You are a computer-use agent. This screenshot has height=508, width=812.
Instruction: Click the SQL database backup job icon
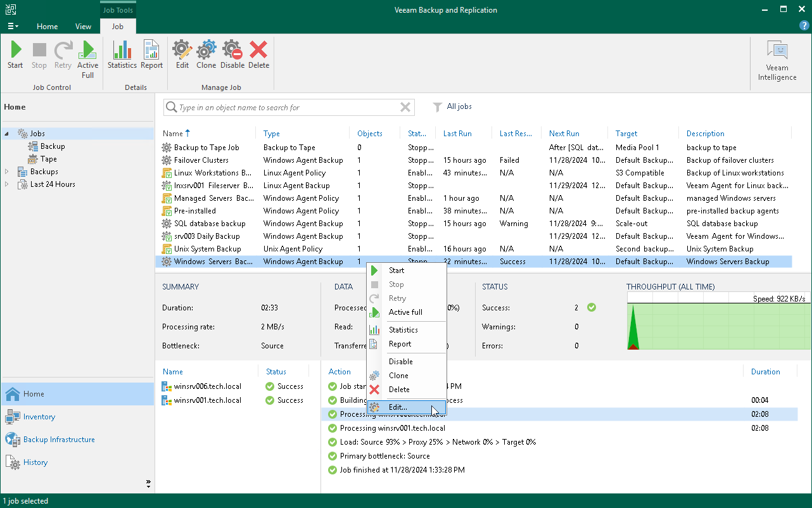pyautogui.click(x=167, y=224)
